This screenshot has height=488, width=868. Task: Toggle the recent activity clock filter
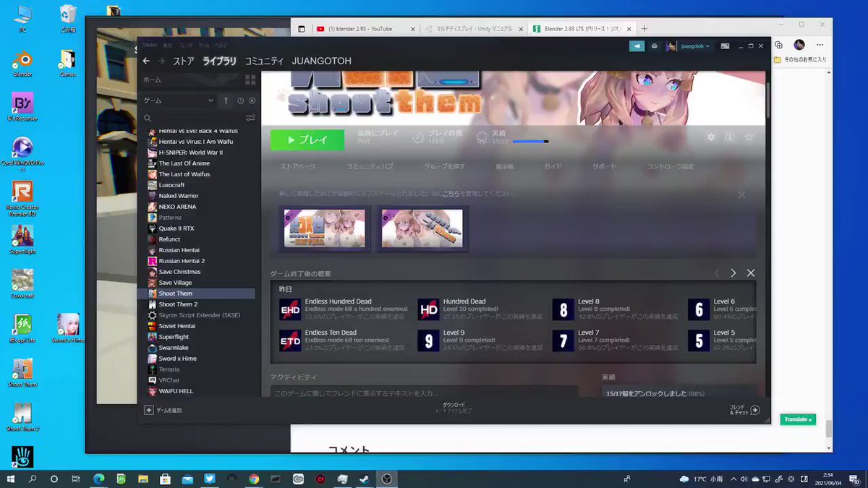(x=240, y=100)
